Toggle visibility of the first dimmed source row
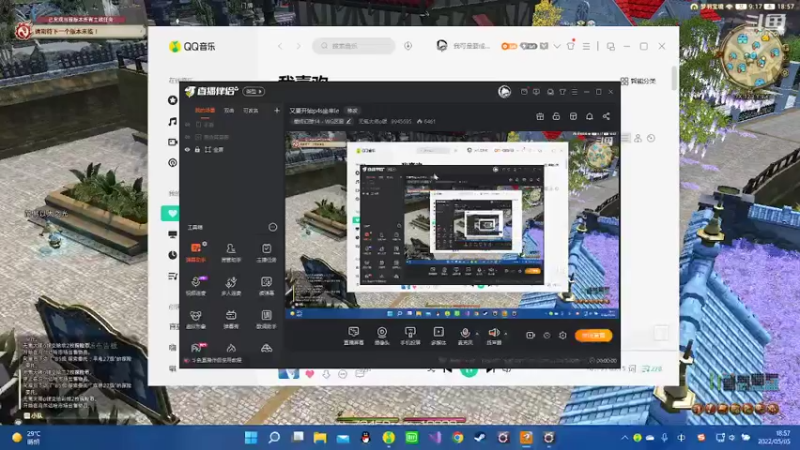 pyautogui.click(x=187, y=124)
